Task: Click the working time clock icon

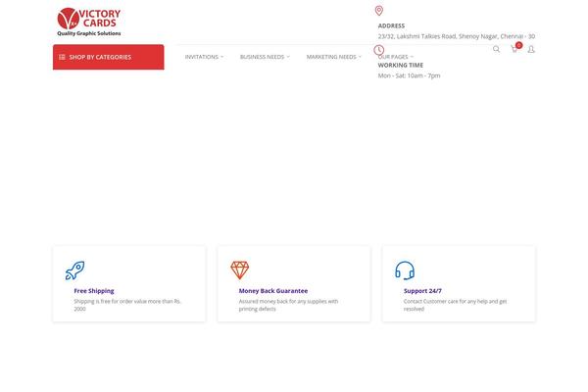Action: pyautogui.click(x=378, y=50)
